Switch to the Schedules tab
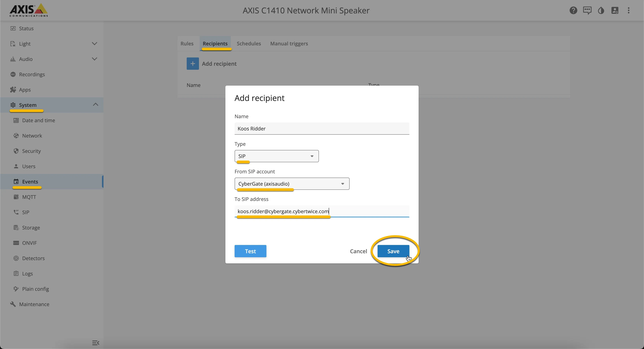The image size is (644, 349). coord(249,44)
